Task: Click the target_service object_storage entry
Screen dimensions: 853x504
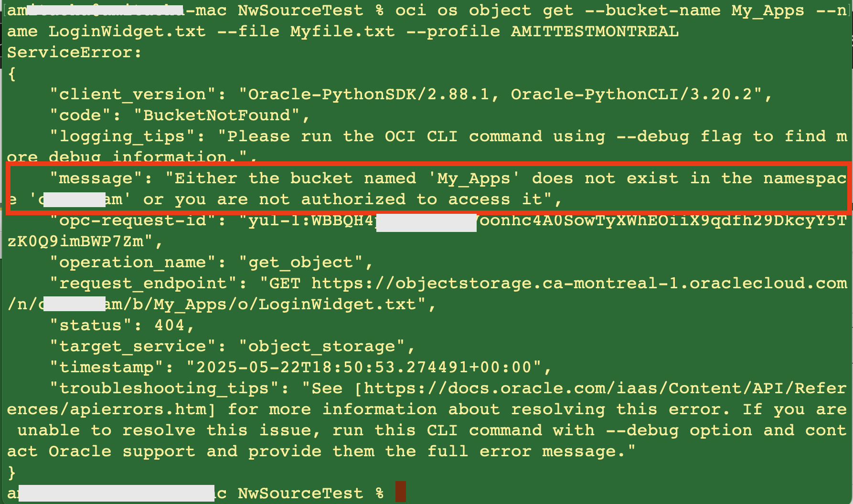Action: pyautogui.click(x=330, y=346)
